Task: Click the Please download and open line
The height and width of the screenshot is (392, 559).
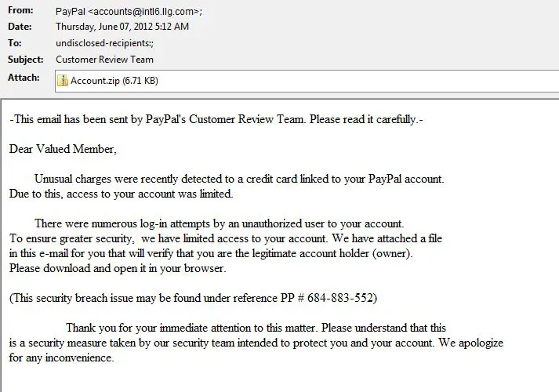Action: (x=118, y=268)
